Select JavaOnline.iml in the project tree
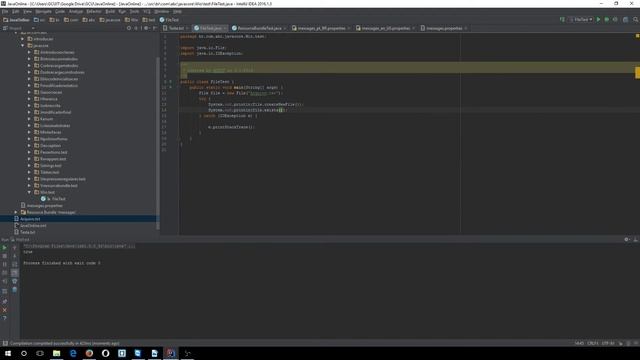 click(x=30, y=225)
